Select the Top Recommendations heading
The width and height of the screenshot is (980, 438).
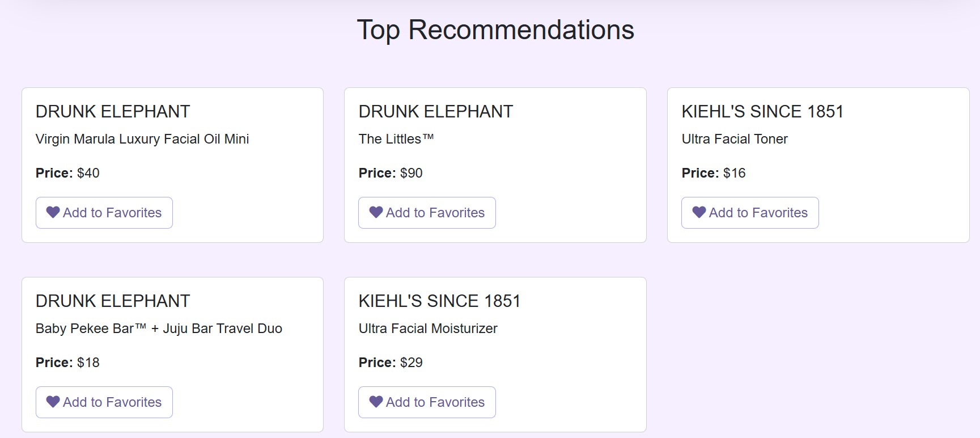(x=495, y=30)
